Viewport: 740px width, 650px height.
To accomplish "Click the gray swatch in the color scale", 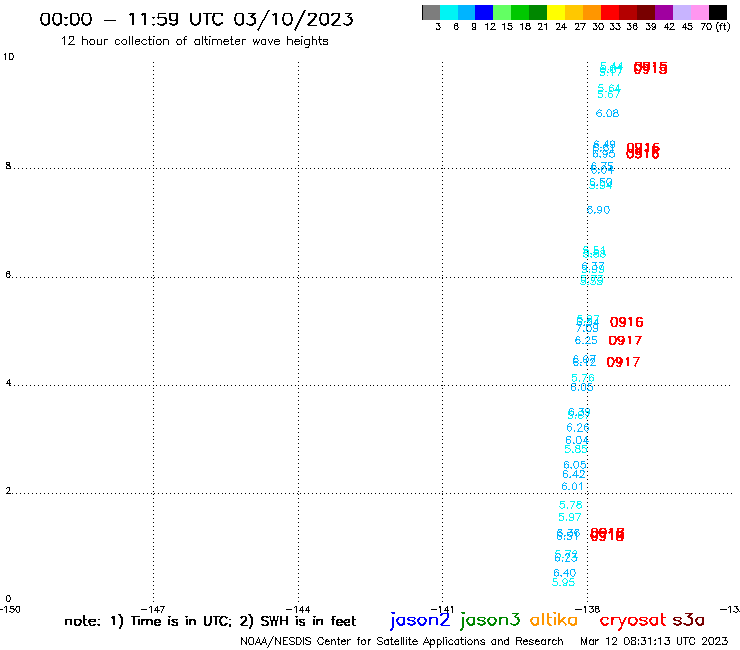I will [x=431, y=12].
